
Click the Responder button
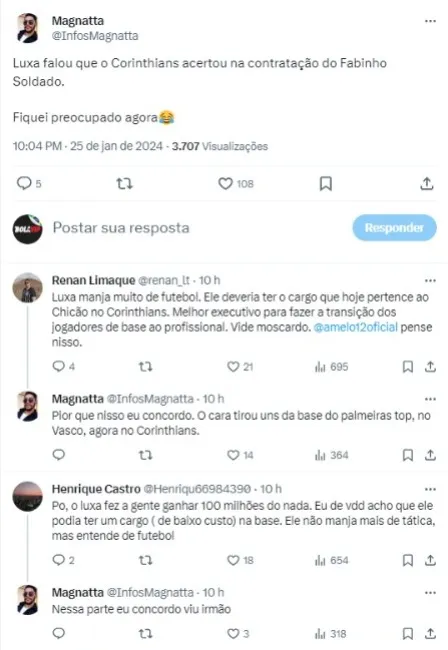(x=395, y=228)
